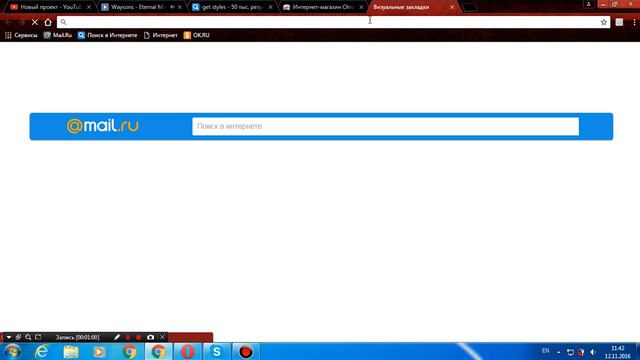Open the Сервисы apps shortcut
Viewport: 640px width, 360px height.
tap(21, 35)
